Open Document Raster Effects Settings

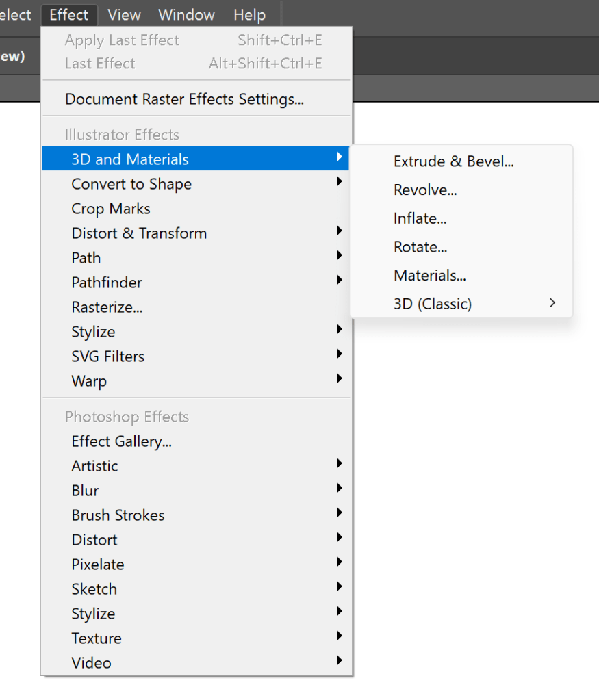point(184,99)
